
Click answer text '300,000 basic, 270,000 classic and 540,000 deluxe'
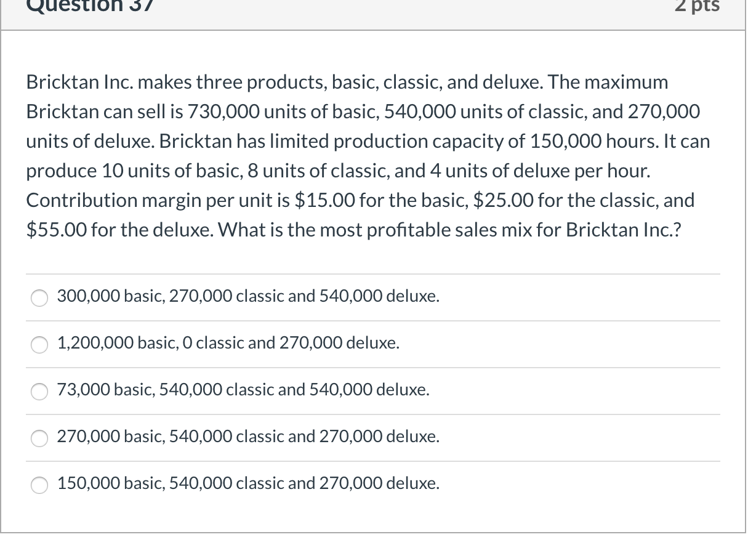point(247,296)
